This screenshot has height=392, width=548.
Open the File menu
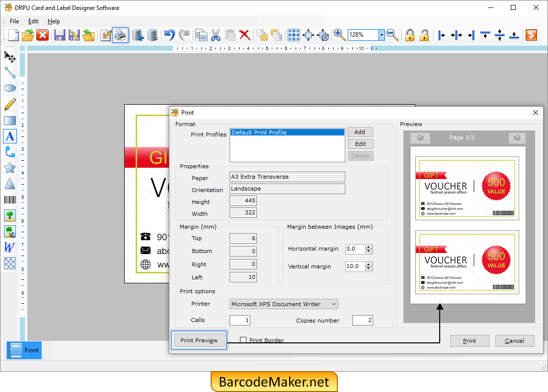tap(14, 21)
